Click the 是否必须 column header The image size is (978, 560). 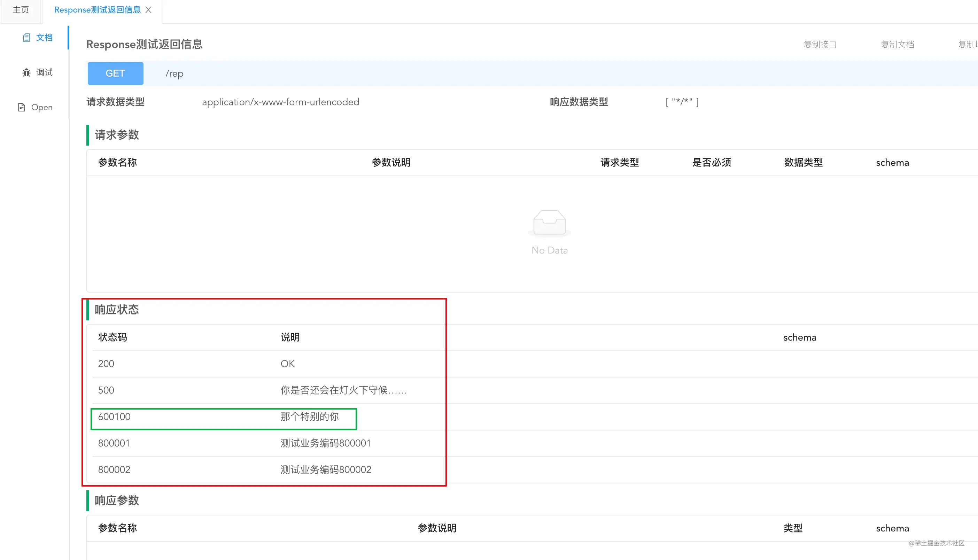(x=712, y=162)
